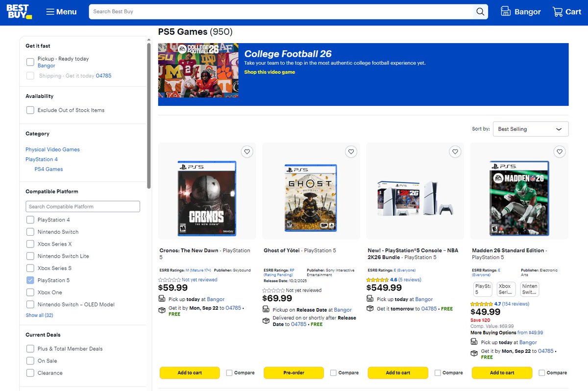Open Cronos: The New Dawn cover image
This screenshot has height=391, width=588.
pyautogui.click(x=207, y=198)
